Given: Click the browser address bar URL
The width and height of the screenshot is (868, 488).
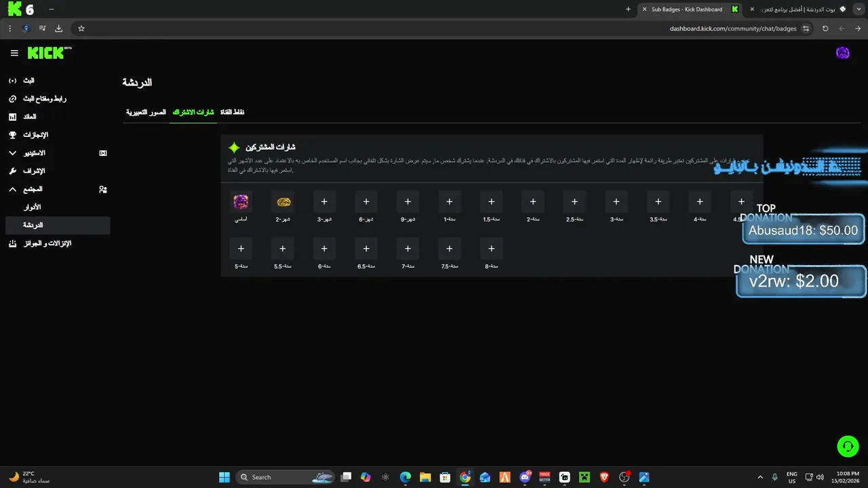Looking at the screenshot, I should 732,28.
